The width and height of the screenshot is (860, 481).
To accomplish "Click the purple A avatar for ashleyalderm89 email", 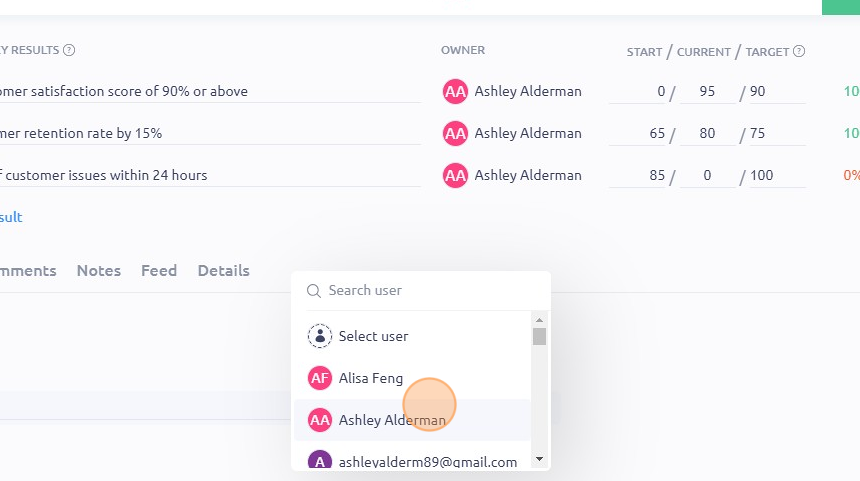I will (320, 461).
